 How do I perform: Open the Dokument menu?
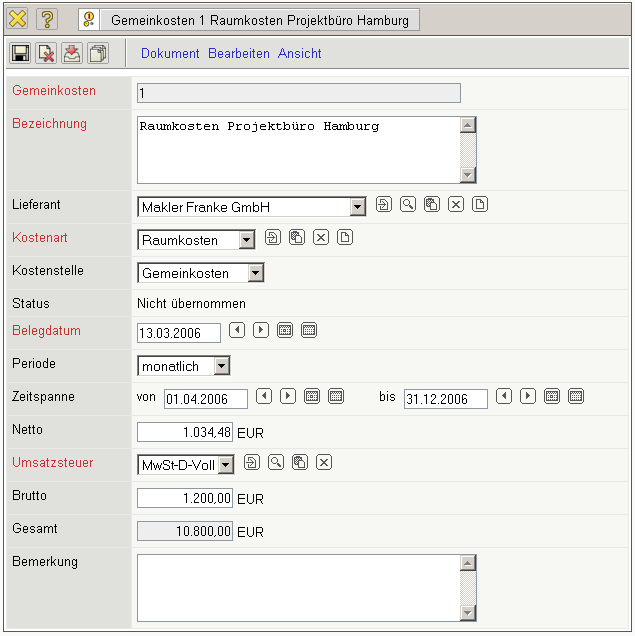point(170,54)
